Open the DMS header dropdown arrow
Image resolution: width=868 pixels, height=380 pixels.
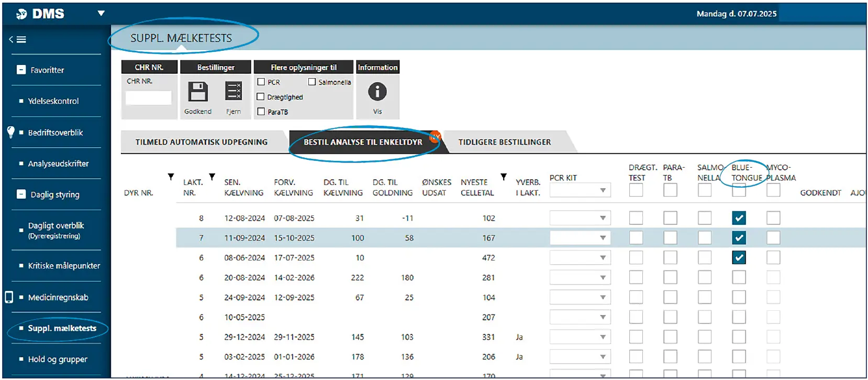[x=101, y=13]
